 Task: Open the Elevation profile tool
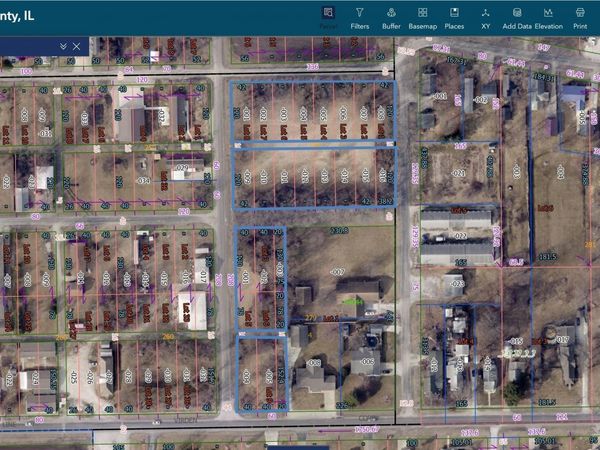pos(548,18)
